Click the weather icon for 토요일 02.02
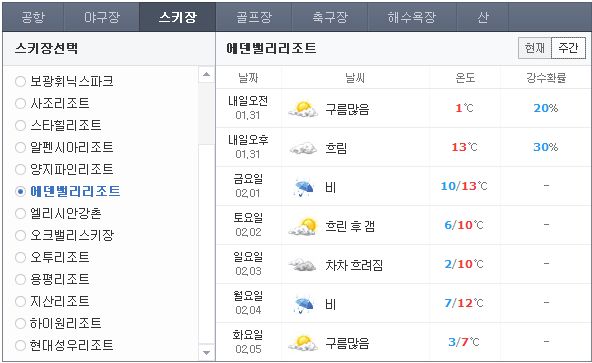 [303, 226]
